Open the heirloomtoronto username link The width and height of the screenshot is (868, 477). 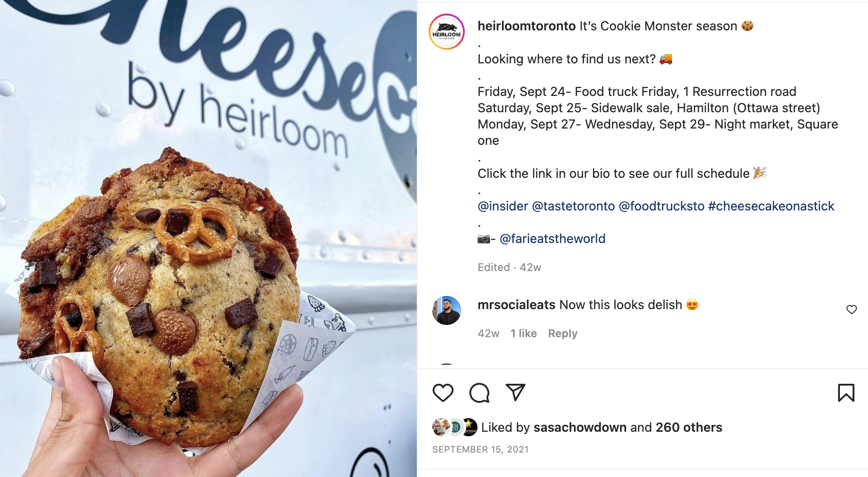(526, 26)
